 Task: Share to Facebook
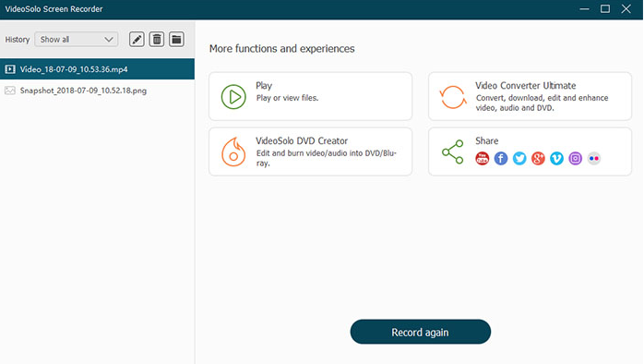(x=501, y=158)
